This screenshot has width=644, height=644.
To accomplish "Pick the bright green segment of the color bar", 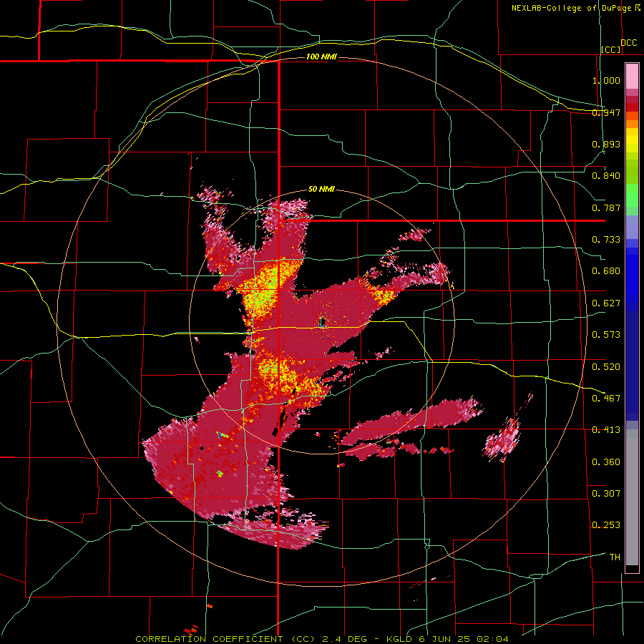I will tap(632, 195).
